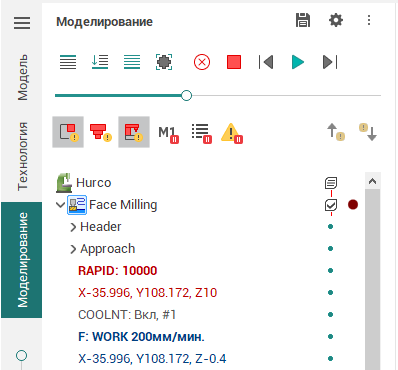This screenshot has width=398, height=370.
Task: Switch to the Модель tab
Action: pos(22,77)
